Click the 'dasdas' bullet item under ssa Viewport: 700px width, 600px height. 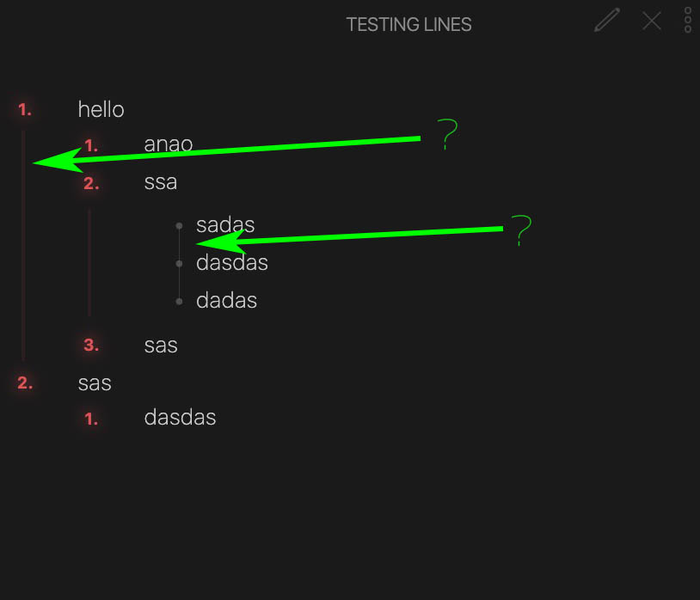(232, 262)
